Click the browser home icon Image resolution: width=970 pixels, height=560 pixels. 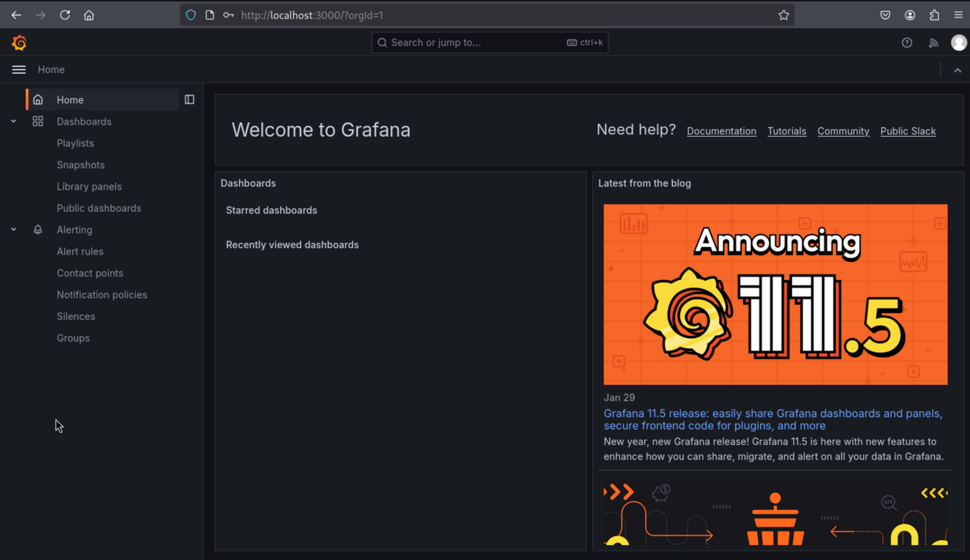click(89, 15)
